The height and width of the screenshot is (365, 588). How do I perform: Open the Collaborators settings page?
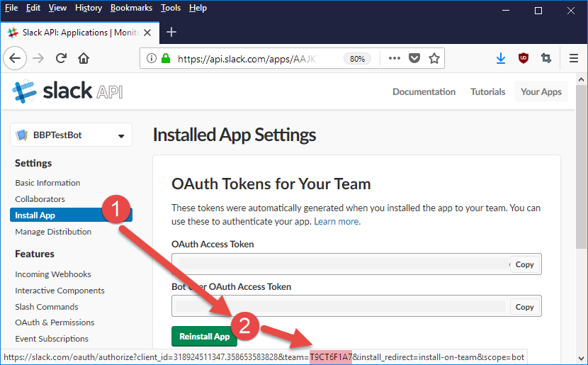point(40,199)
